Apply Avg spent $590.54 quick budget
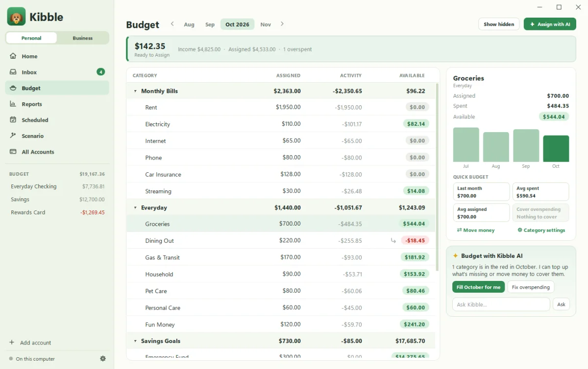This screenshot has width=588, height=369. 540,192
